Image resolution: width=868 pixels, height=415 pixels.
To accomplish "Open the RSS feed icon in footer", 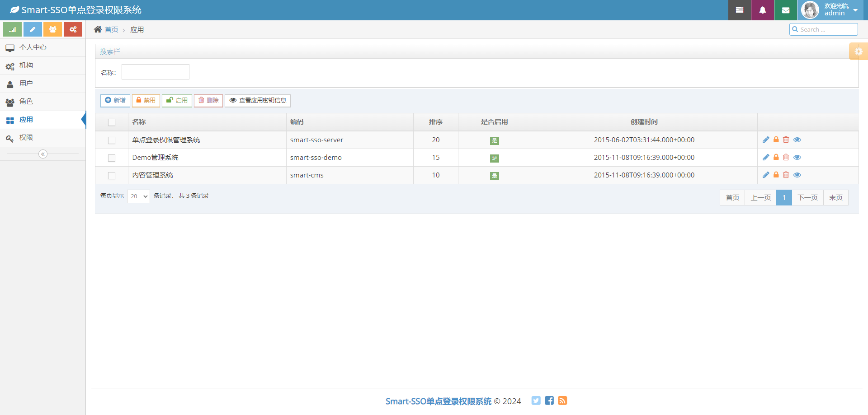I will 562,401.
